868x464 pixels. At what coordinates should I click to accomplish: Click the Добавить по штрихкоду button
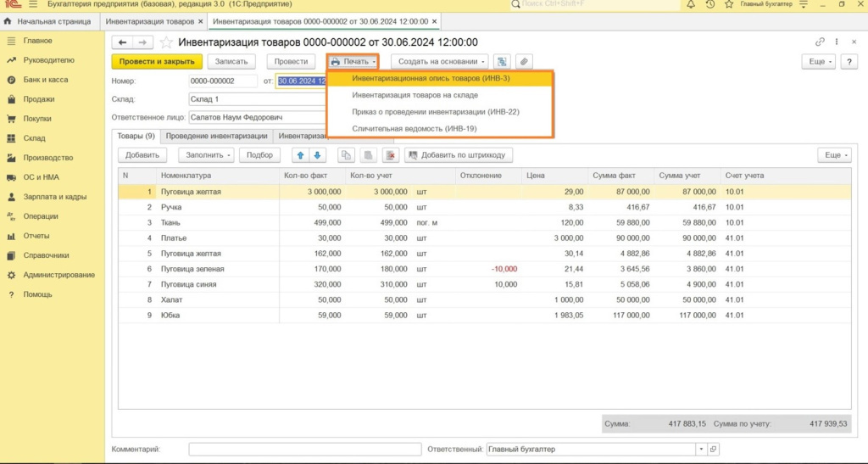pos(459,155)
